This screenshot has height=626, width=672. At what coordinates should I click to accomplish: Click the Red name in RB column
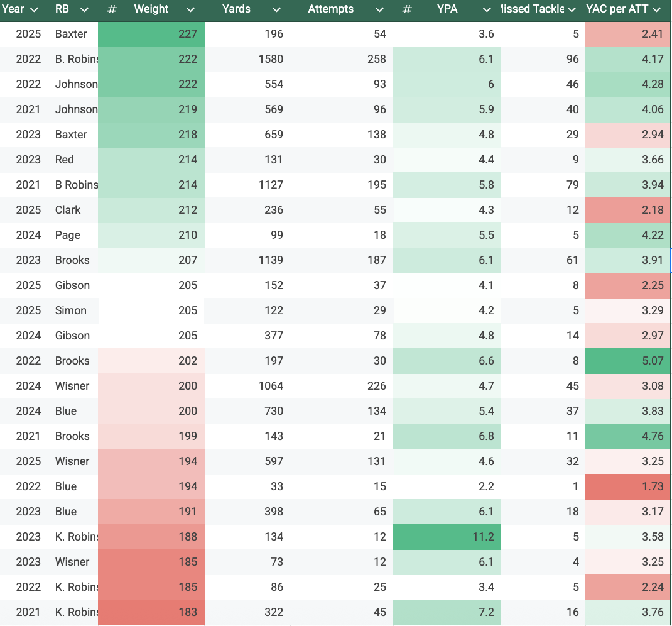click(x=65, y=160)
